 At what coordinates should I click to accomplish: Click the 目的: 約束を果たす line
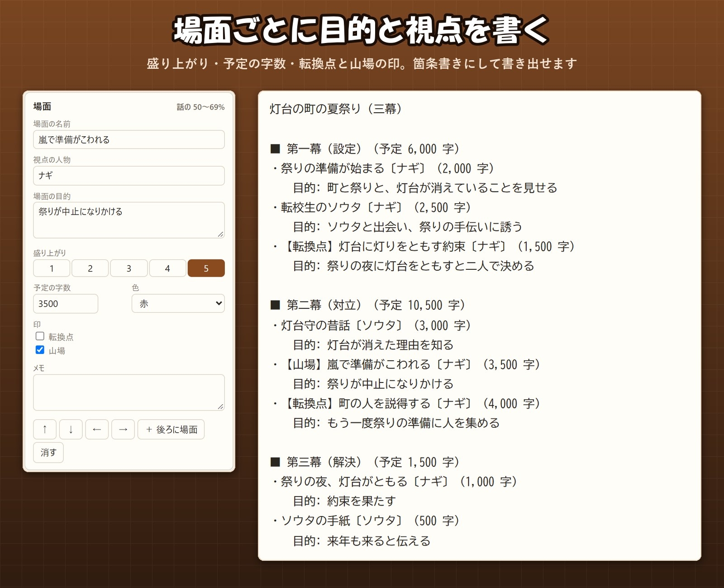coord(344,501)
